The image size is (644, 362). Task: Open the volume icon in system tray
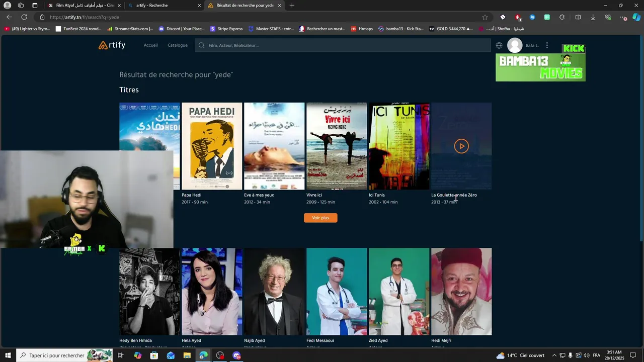pyautogui.click(x=587, y=355)
